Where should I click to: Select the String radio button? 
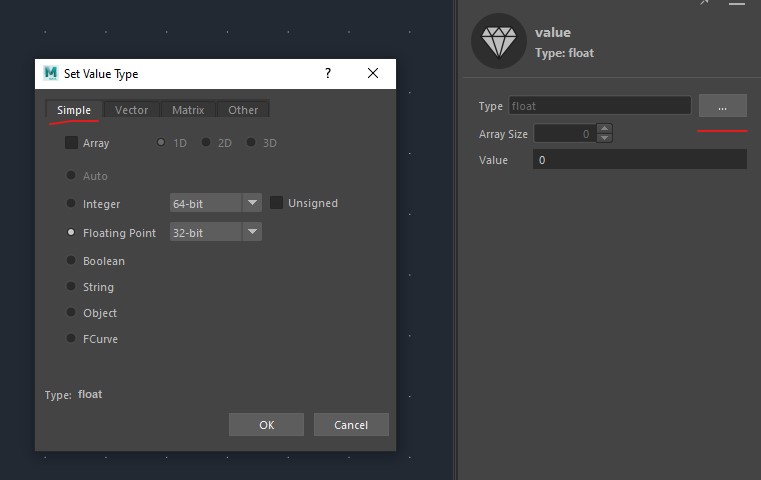point(71,287)
